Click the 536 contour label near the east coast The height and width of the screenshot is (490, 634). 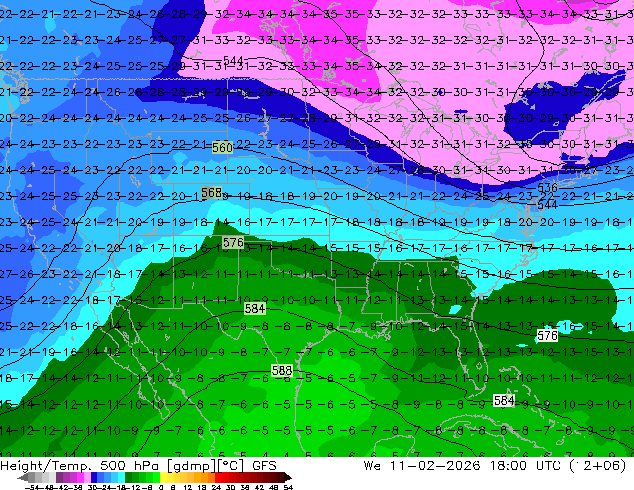547,188
